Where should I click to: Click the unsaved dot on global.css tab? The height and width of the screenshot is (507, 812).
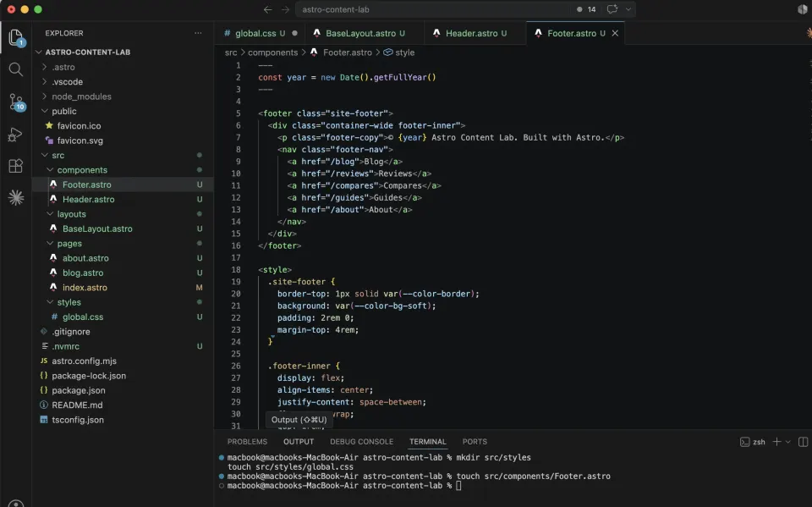pos(294,33)
